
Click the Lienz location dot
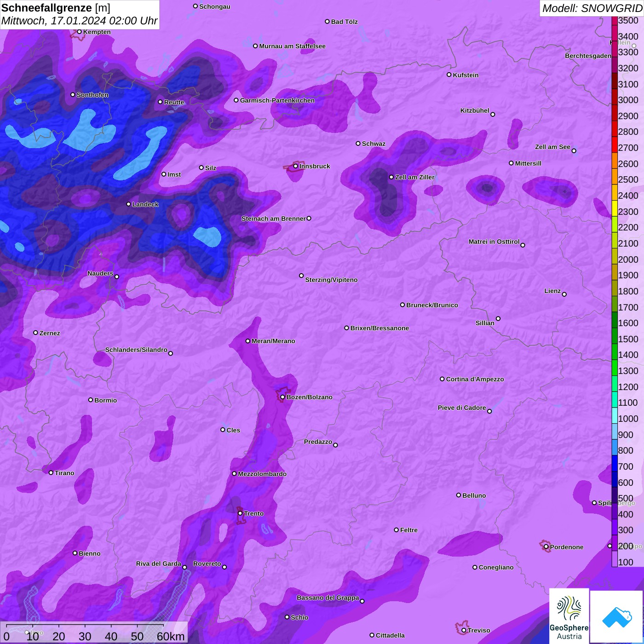click(x=564, y=294)
